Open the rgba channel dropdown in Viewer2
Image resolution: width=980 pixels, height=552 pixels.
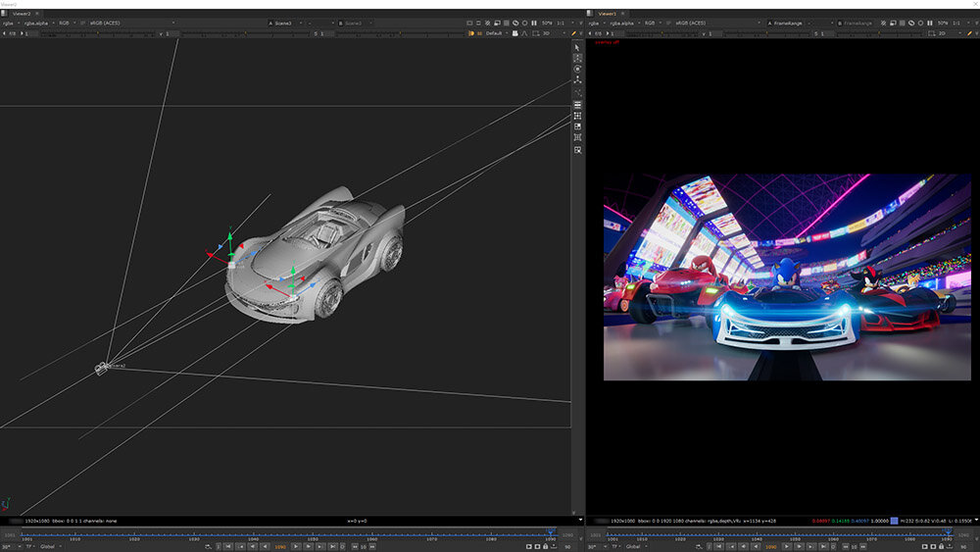(x=11, y=24)
